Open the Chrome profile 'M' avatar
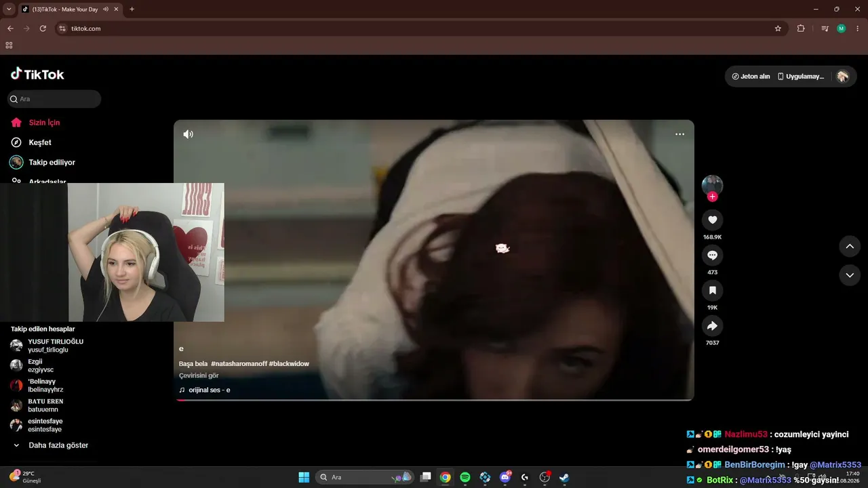Image resolution: width=868 pixels, height=488 pixels. pyautogui.click(x=842, y=28)
